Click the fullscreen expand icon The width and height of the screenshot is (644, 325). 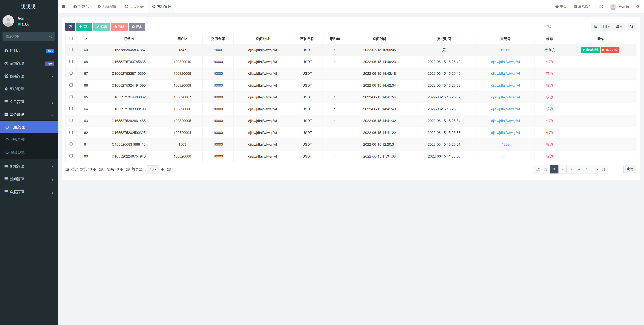click(601, 7)
